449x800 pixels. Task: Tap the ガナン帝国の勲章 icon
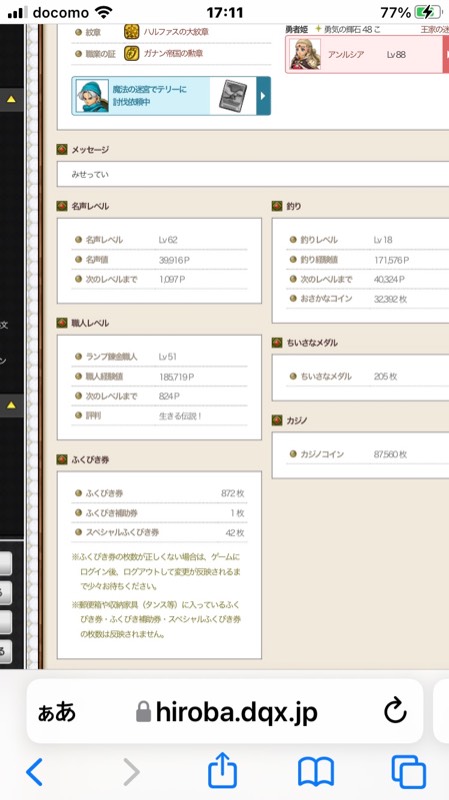pyautogui.click(x=132, y=53)
